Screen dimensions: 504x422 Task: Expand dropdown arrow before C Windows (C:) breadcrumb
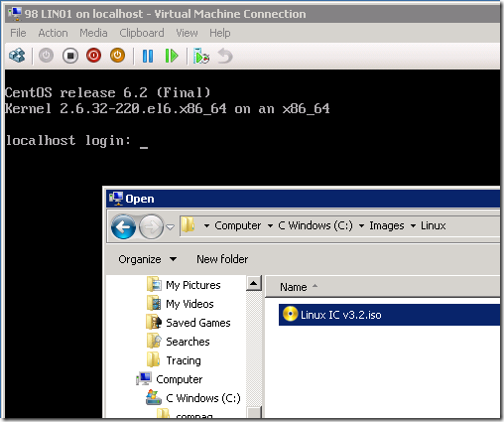click(x=270, y=226)
